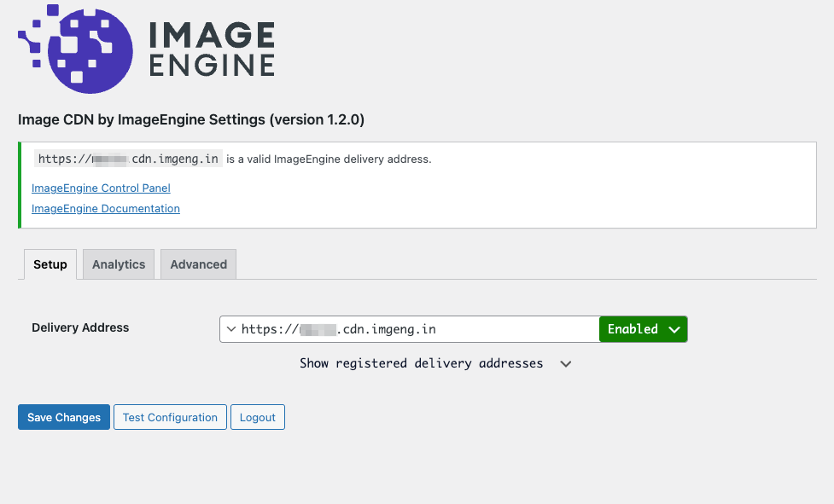
Task: Expand the delivery address chevron in the field
Action: [231, 329]
